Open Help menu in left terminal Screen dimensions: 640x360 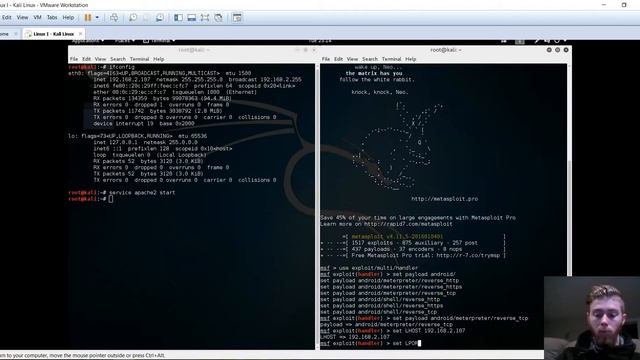point(159,59)
